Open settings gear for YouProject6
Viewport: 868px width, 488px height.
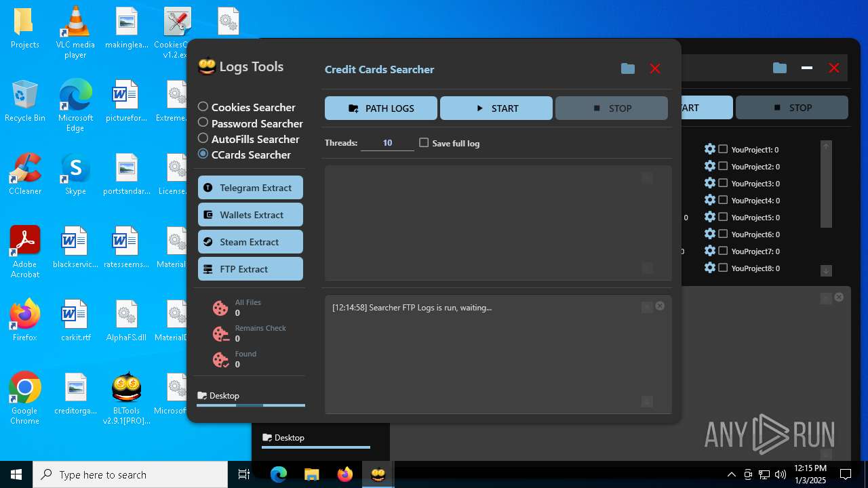710,234
